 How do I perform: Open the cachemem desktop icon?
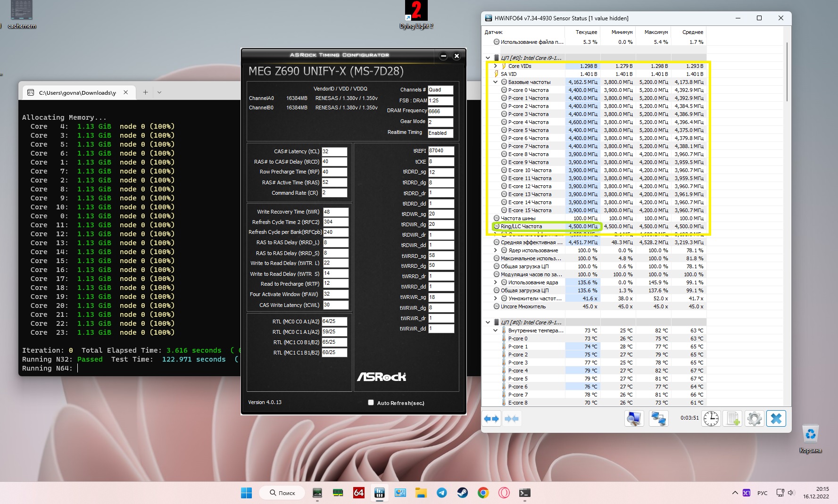tap(22, 15)
